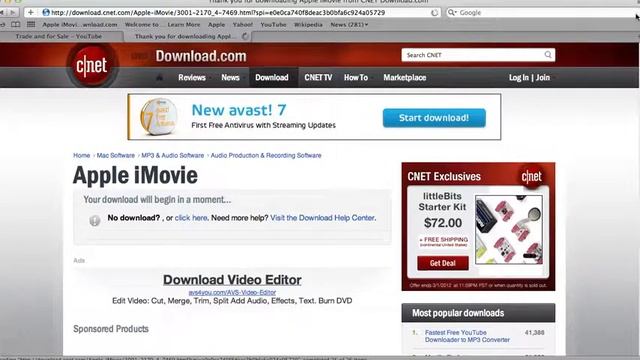Screen dimensions: 640x360
Task: Click the loading spinner on second tab
Action: point(245,36)
